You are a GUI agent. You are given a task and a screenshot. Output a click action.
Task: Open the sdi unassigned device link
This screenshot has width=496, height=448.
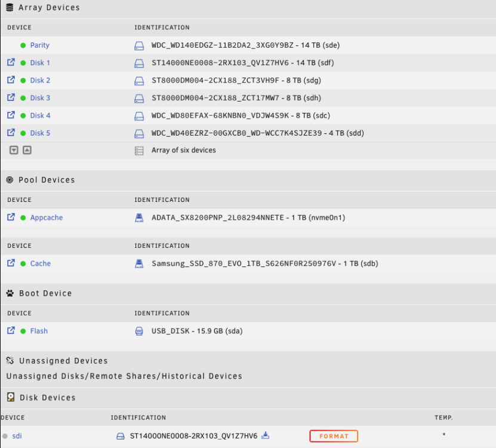point(17,436)
